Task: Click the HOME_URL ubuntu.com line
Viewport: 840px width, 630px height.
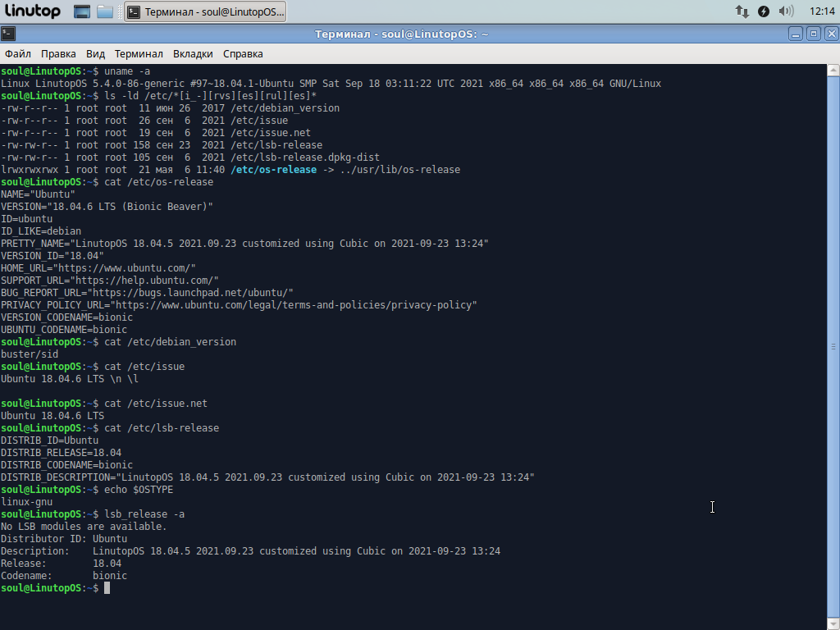Action: point(98,268)
